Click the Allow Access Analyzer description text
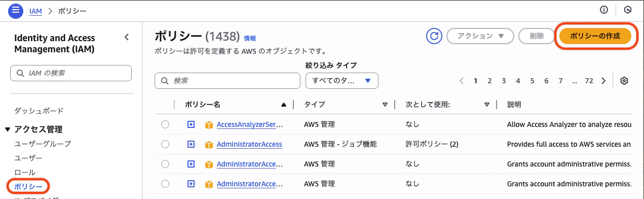Screen dimensions: 644x199 click(x=569, y=124)
